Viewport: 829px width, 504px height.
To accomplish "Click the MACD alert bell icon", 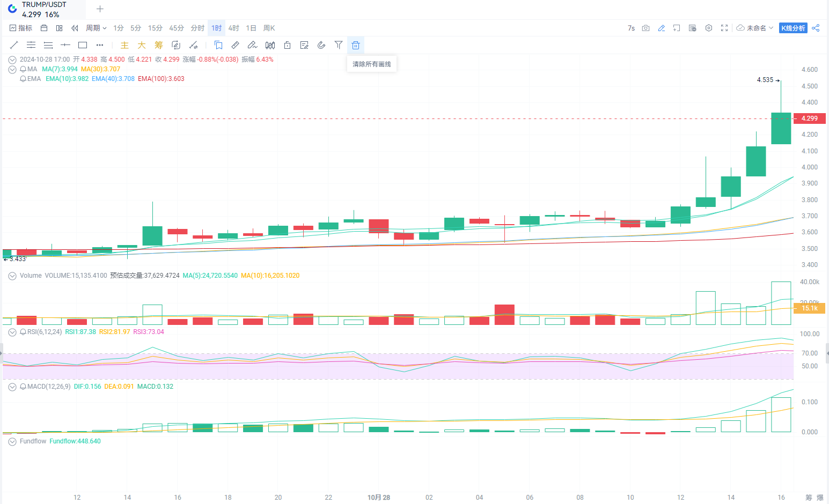I will coord(23,387).
